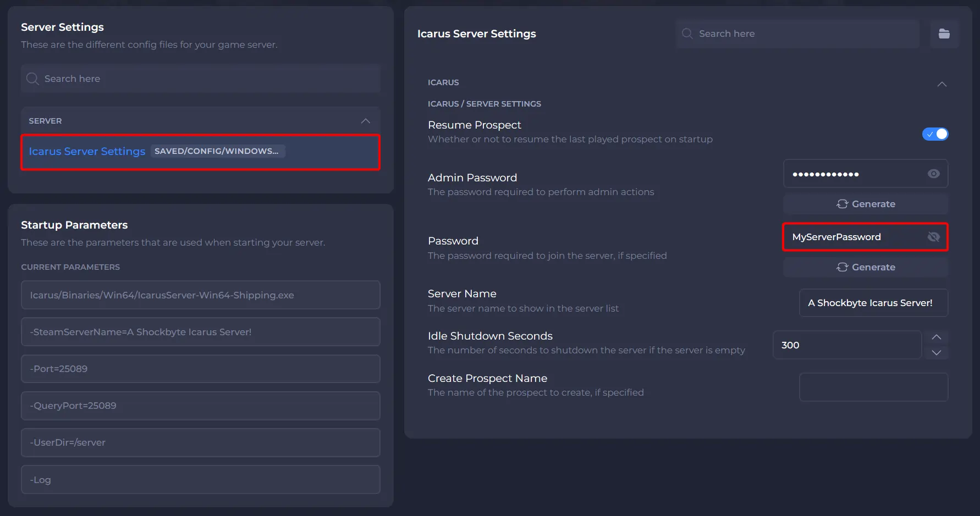Increase Idle Shutdown Seconds with up arrow
The height and width of the screenshot is (516, 980).
(936, 337)
